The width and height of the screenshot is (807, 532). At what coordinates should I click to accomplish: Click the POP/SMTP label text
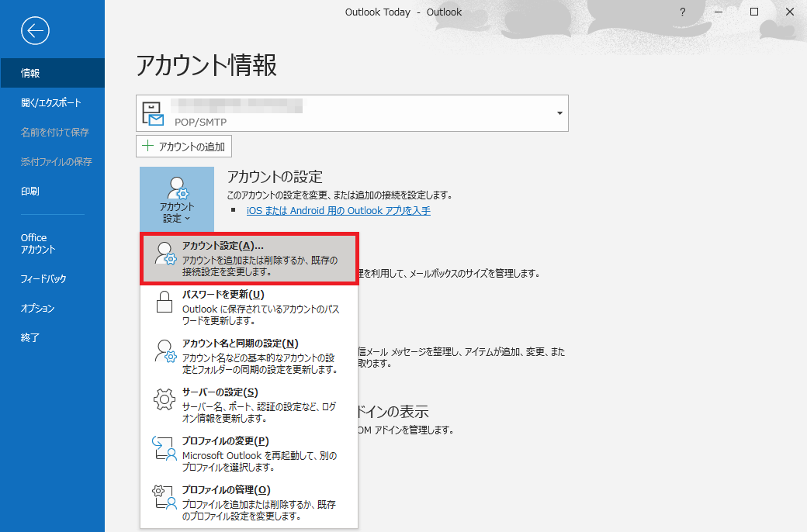click(200, 122)
